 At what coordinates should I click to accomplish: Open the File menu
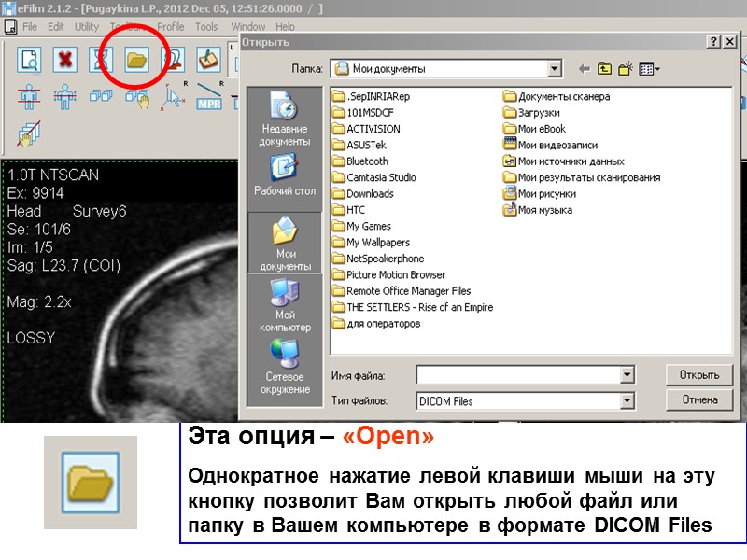click(30, 27)
